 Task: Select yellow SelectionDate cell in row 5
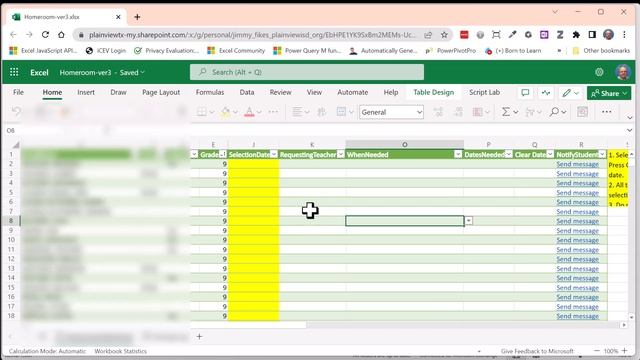[254, 193]
